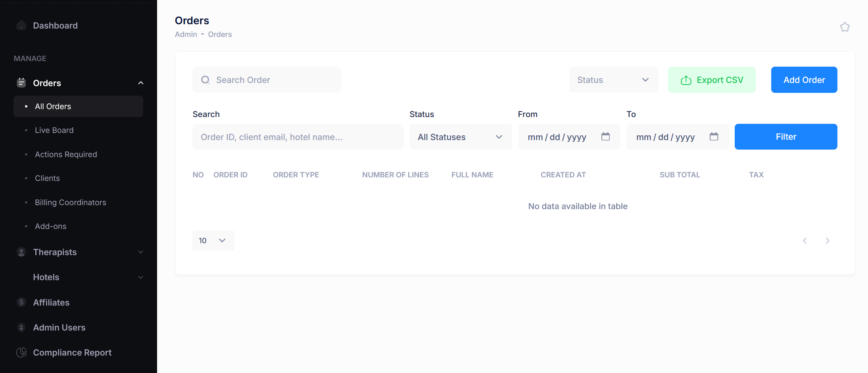
Task: Expand the Hotels section
Action: coord(140,277)
